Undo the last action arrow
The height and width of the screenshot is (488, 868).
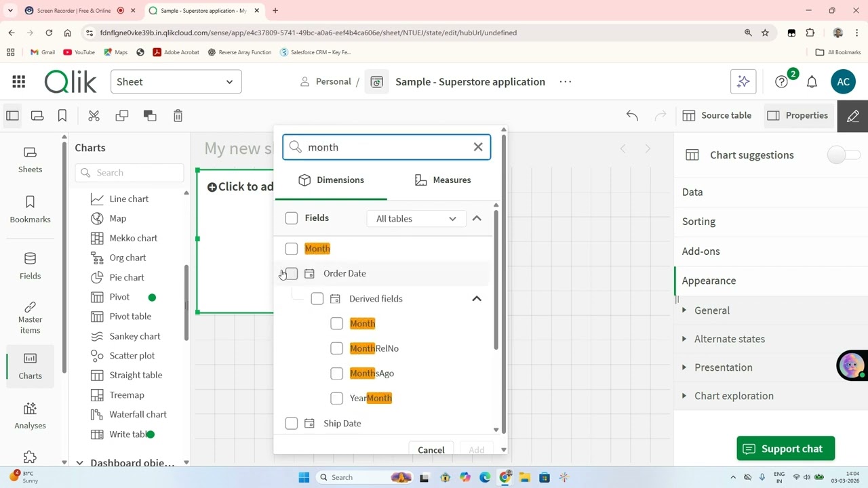click(632, 116)
